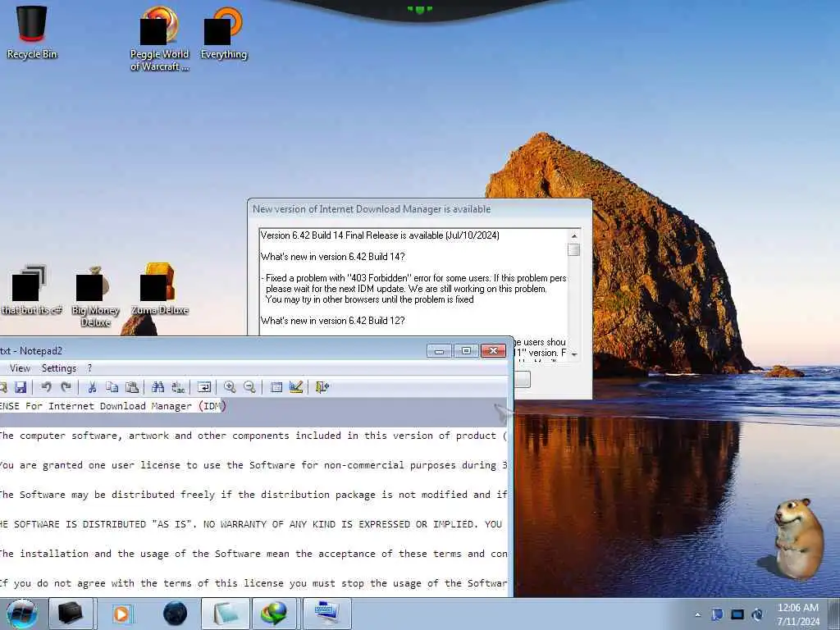Open the taskbar clock showing 12:06 AM
The width and height of the screenshot is (840, 630).
(x=798, y=614)
